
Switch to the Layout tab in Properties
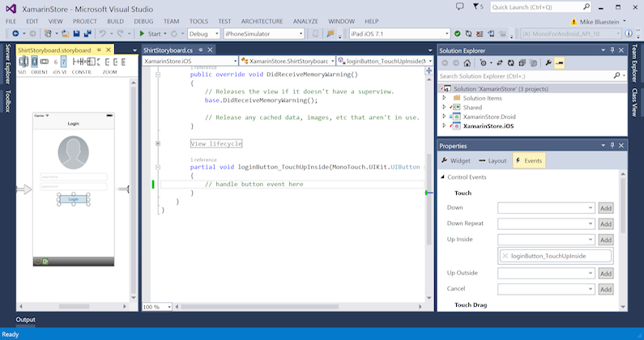tap(493, 160)
